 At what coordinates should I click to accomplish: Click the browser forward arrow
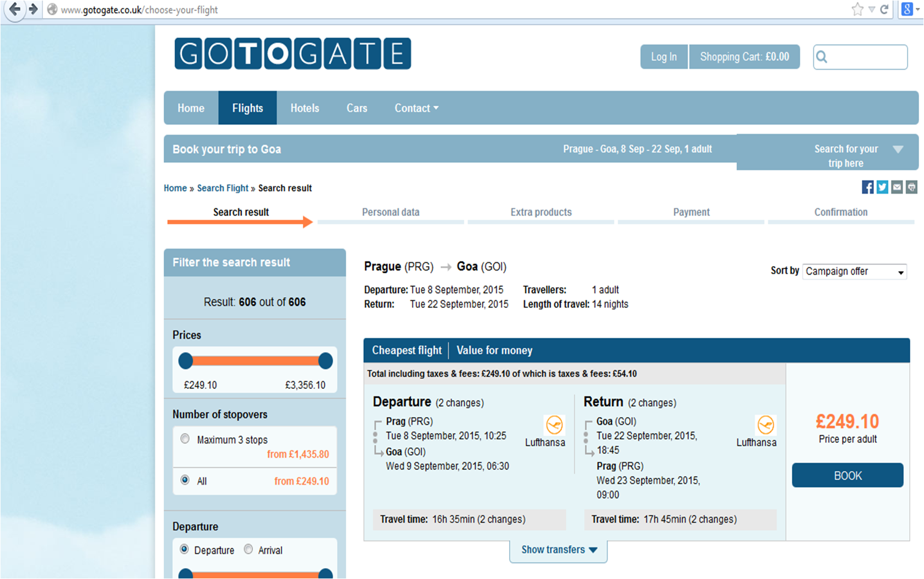(34, 9)
